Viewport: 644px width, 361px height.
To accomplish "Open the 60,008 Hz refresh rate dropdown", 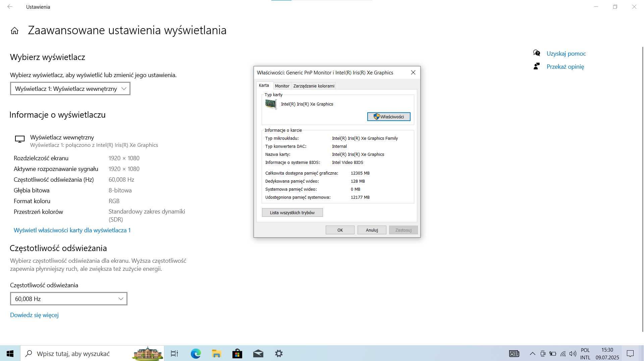I will (68, 299).
